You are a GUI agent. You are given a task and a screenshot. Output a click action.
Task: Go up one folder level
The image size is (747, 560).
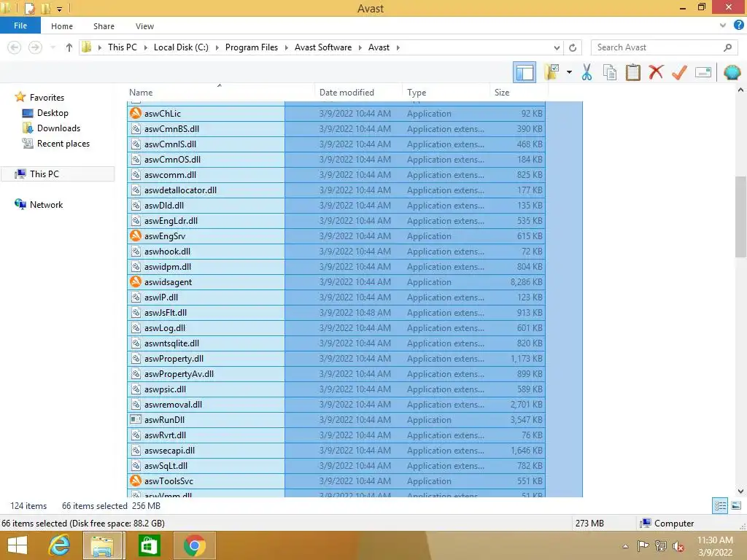point(69,47)
